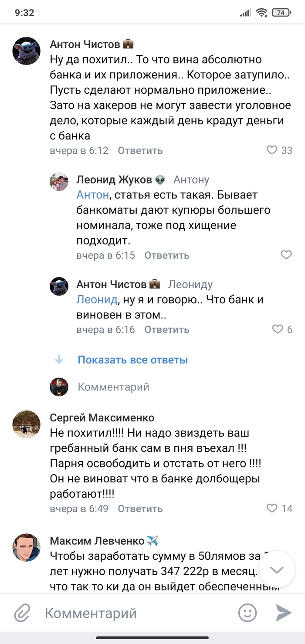Viewport: 305px width, 644px height.
Task: Open Леонид Жуков's profile avatar
Action: 59,182
